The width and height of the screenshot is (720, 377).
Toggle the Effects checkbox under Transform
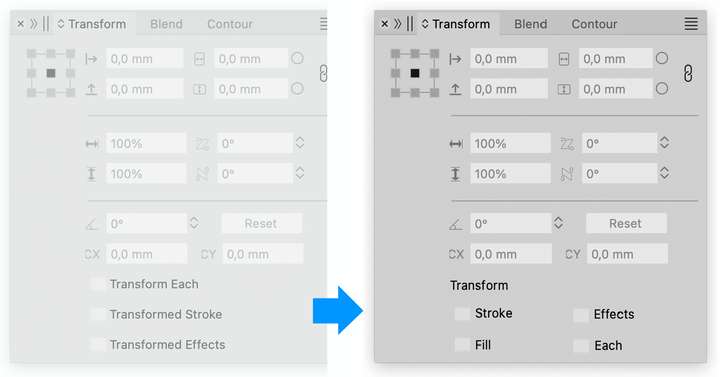click(581, 315)
